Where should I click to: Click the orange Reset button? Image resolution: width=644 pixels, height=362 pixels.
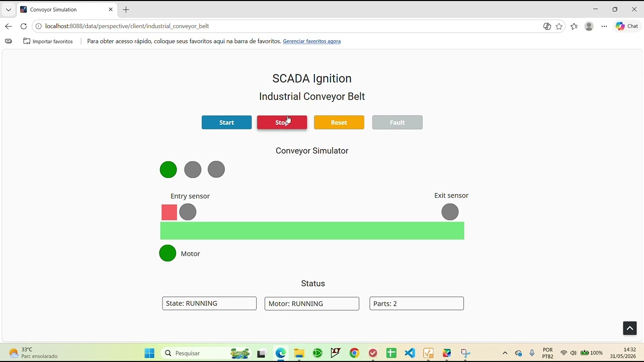[339, 122]
